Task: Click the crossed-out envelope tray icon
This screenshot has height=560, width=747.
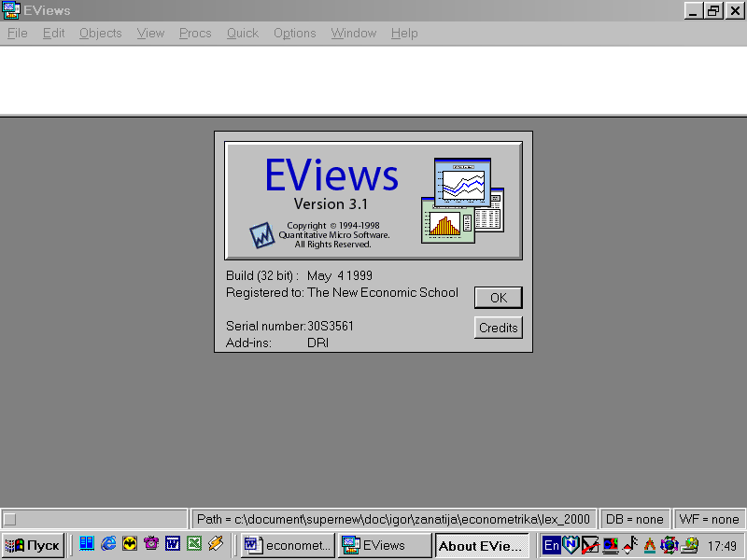Action: click(x=590, y=545)
